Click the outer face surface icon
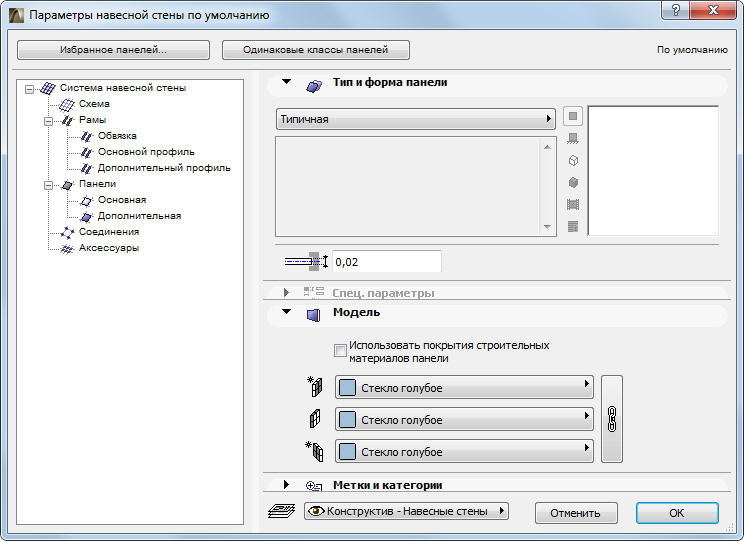 click(x=315, y=386)
